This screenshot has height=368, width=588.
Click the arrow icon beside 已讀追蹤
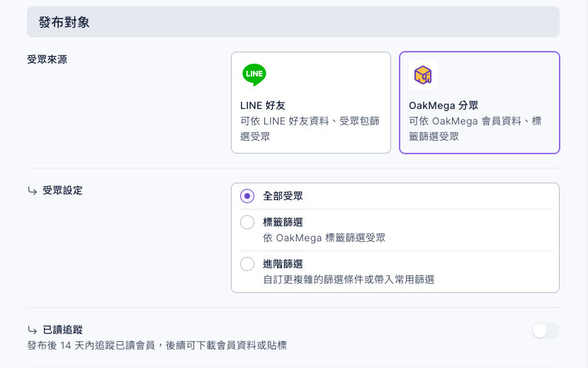click(33, 330)
